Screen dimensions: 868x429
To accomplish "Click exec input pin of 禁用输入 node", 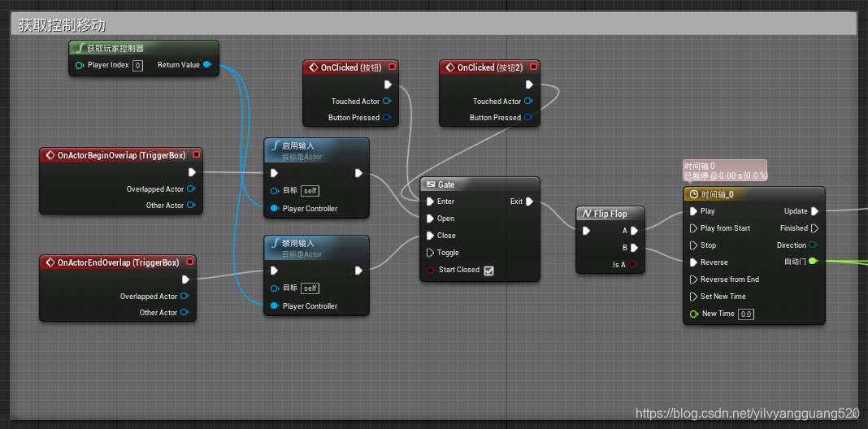I will (x=275, y=271).
